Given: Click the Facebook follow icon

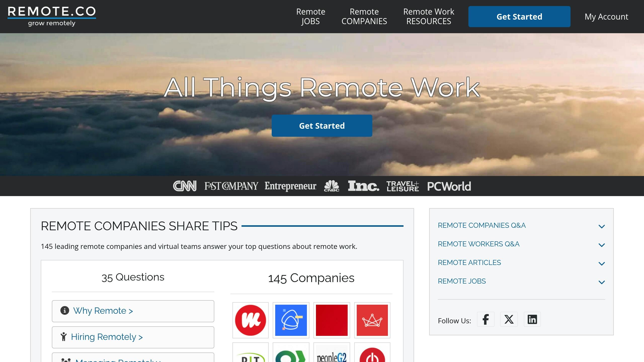Looking at the screenshot, I should click(485, 319).
